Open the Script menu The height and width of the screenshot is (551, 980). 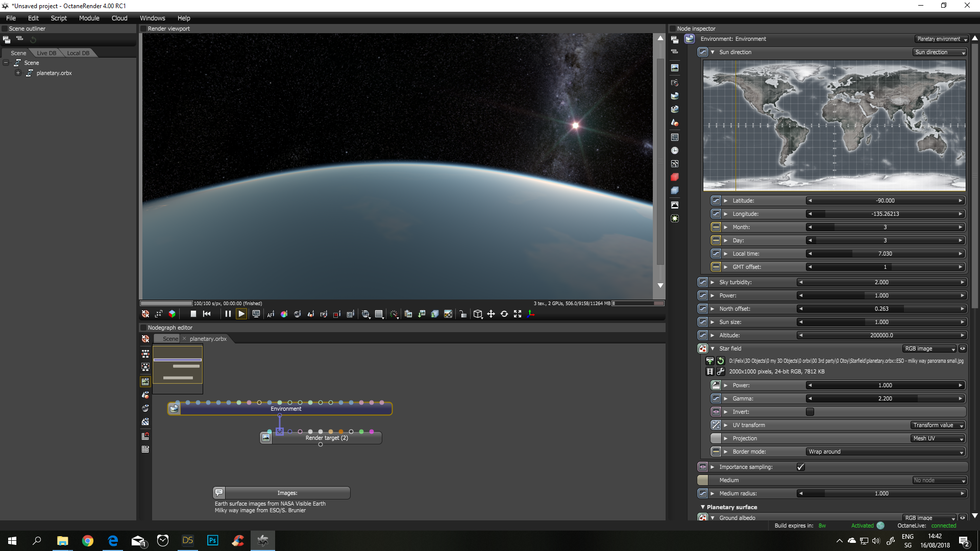(59, 18)
